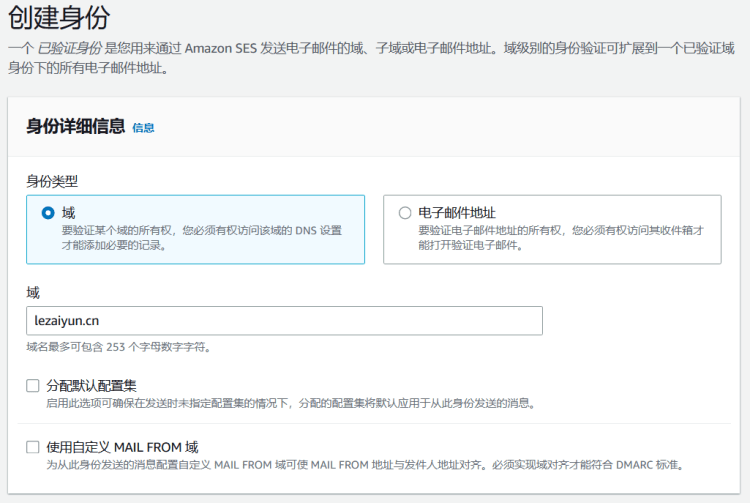The width and height of the screenshot is (750, 503).
Task: Click the italic 已验证身份 term in description
Action: point(69,49)
